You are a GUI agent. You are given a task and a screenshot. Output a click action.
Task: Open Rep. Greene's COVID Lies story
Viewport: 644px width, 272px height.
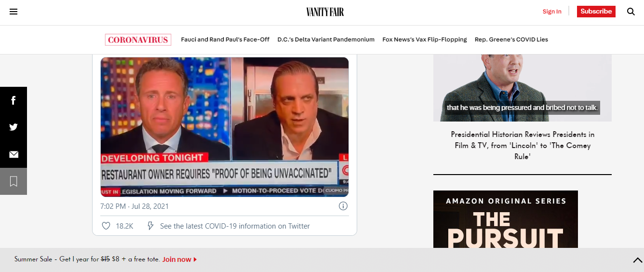click(x=511, y=40)
